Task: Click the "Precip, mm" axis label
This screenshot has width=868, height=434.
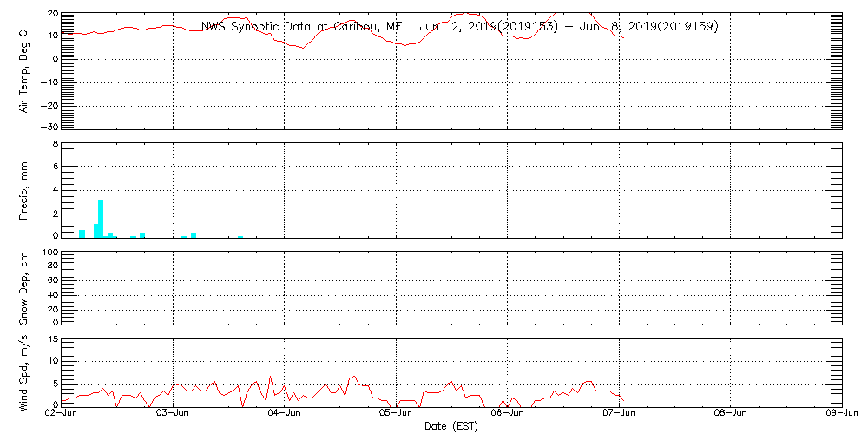Action: [x=24, y=188]
